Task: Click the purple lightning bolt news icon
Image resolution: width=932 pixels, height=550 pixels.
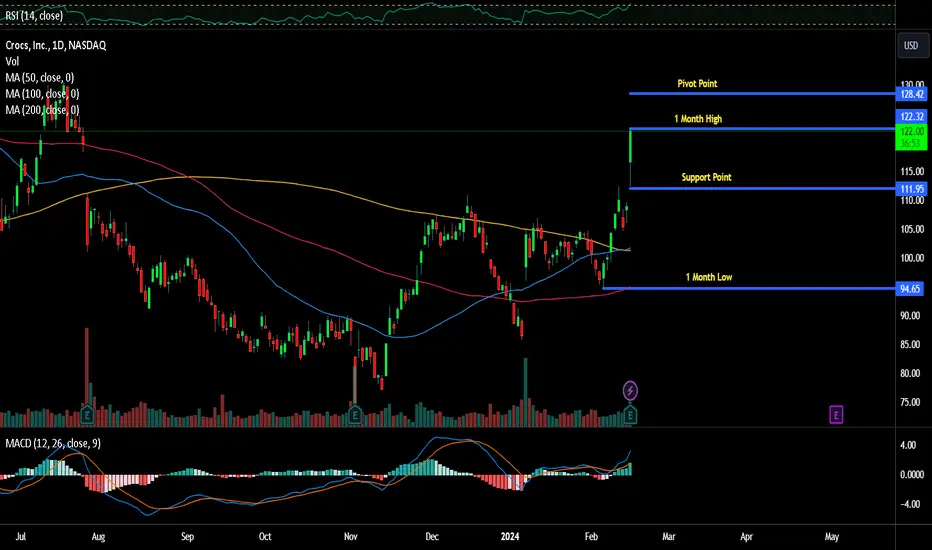Action: coord(630,391)
